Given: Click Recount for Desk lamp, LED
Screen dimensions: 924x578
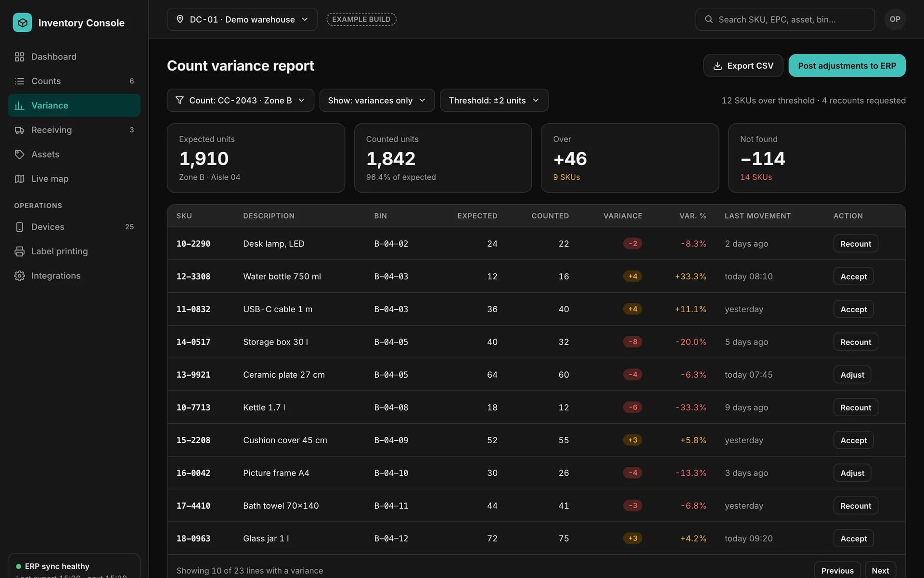Looking at the screenshot, I should point(855,244).
